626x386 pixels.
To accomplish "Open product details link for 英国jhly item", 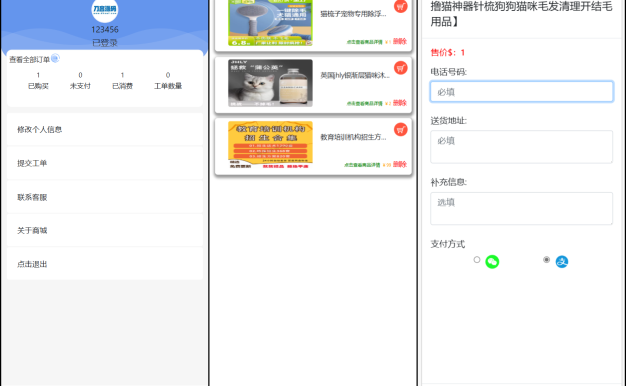I will [365, 103].
